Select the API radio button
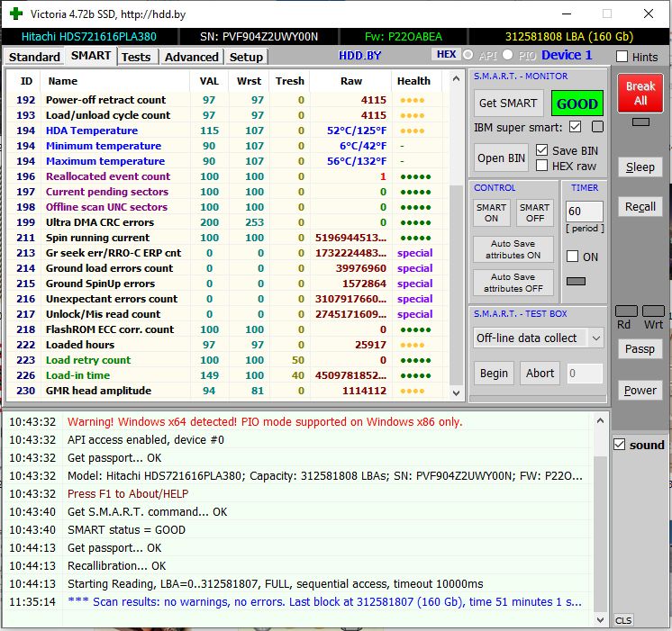672x631 pixels. [468, 55]
